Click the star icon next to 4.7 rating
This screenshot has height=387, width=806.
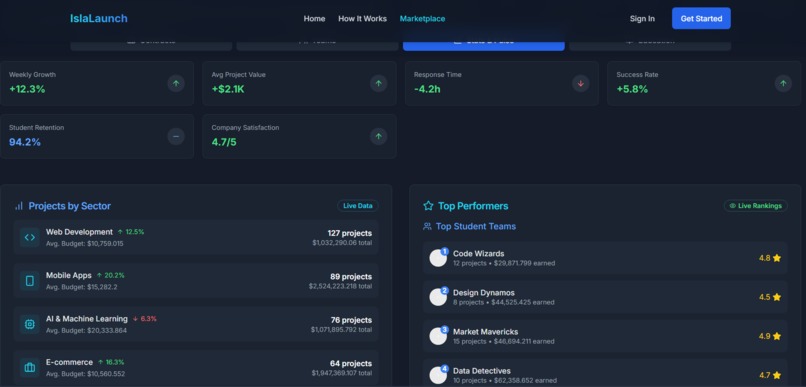click(x=777, y=375)
